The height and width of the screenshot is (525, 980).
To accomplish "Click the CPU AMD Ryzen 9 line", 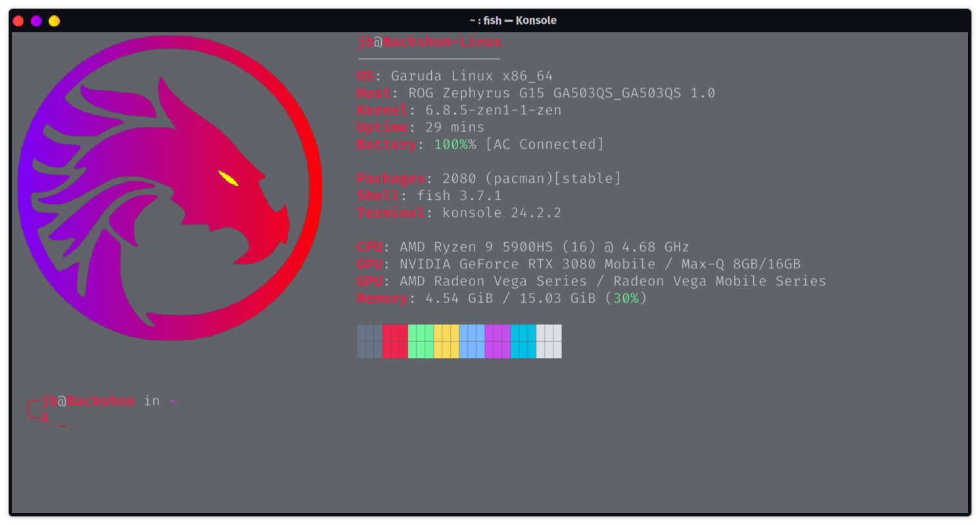I will [x=523, y=247].
